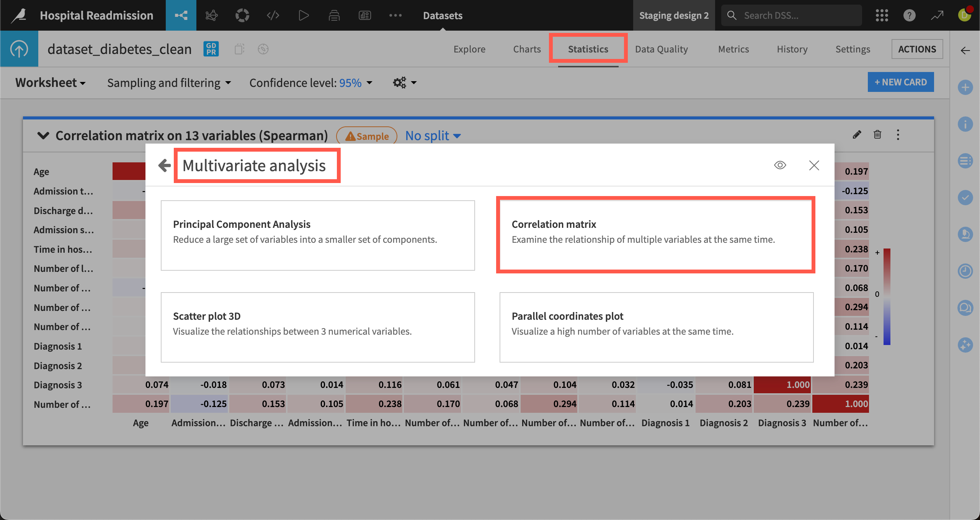Toggle the eye preview icon in dialog

780,165
